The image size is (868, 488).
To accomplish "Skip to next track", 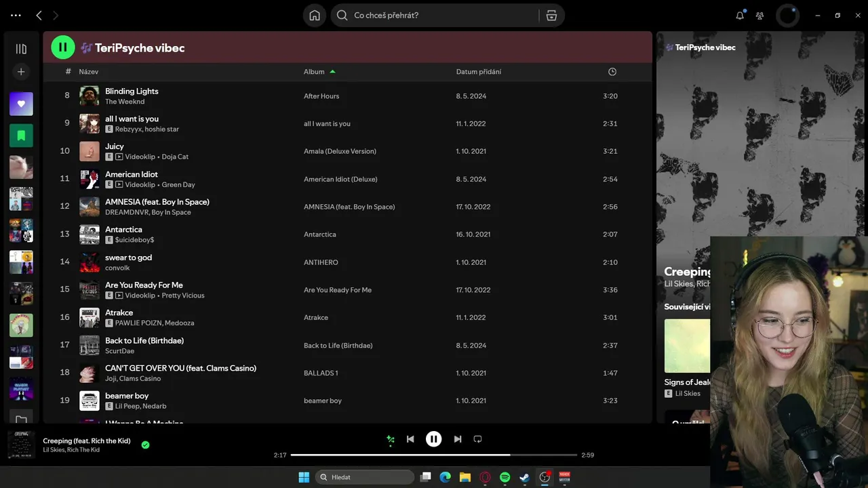I will [x=458, y=439].
